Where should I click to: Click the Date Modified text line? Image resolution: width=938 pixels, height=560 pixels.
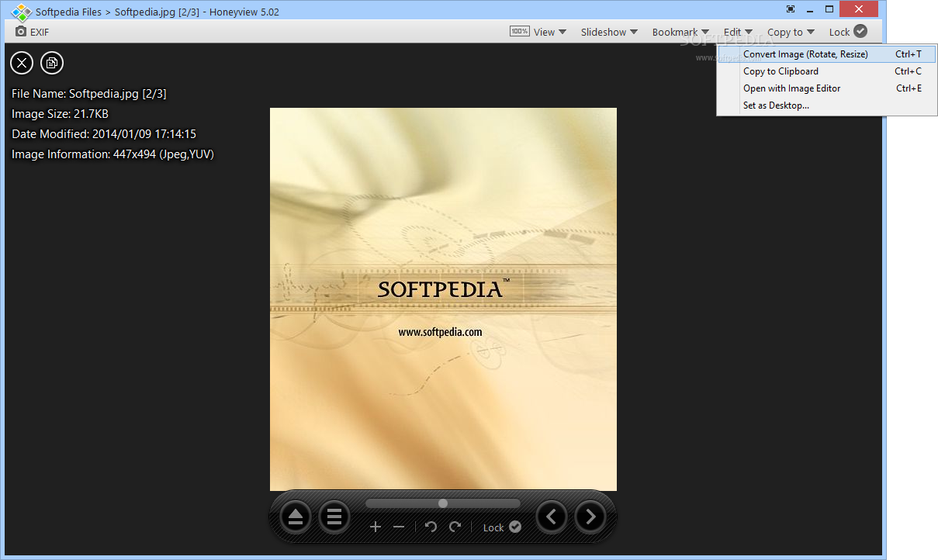(104, 134)
